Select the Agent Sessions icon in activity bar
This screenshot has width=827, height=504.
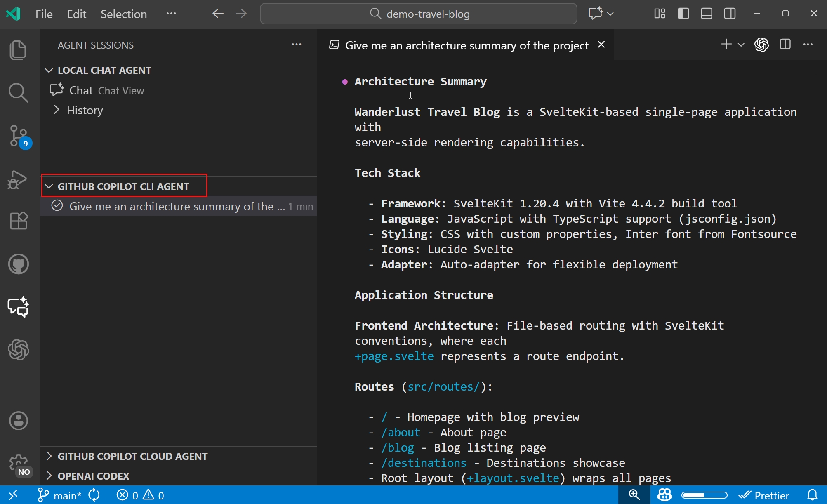tap(18, 307)
